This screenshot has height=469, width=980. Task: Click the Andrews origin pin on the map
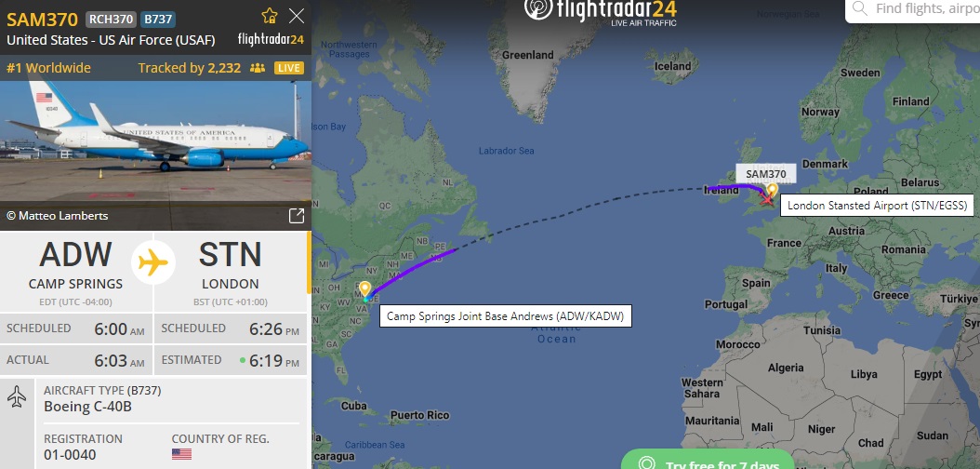point(364,289)
